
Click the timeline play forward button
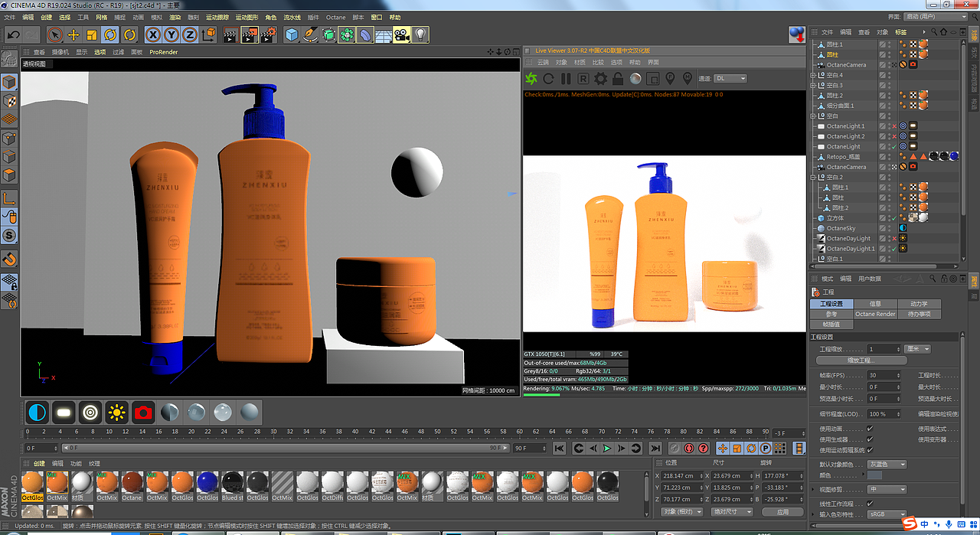pos(606,448)
